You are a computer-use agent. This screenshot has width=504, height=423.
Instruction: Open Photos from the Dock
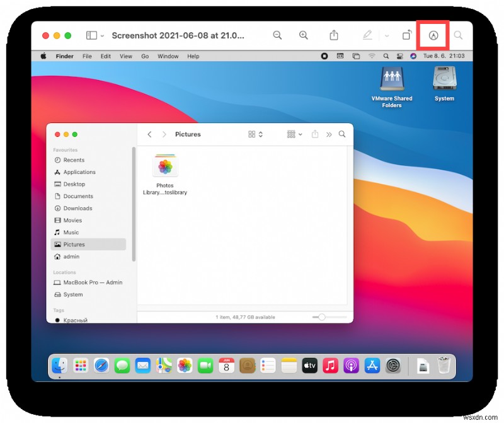pos(185,365)
